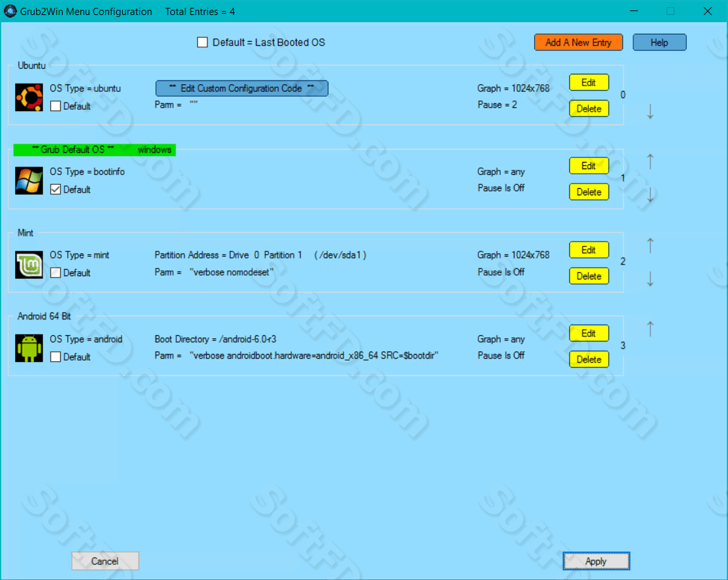Click Ubuntu's 'Graph = 1024x768' text
This screenshot has width=728, height=580.
pyautogui.click(x=513, y=88)
